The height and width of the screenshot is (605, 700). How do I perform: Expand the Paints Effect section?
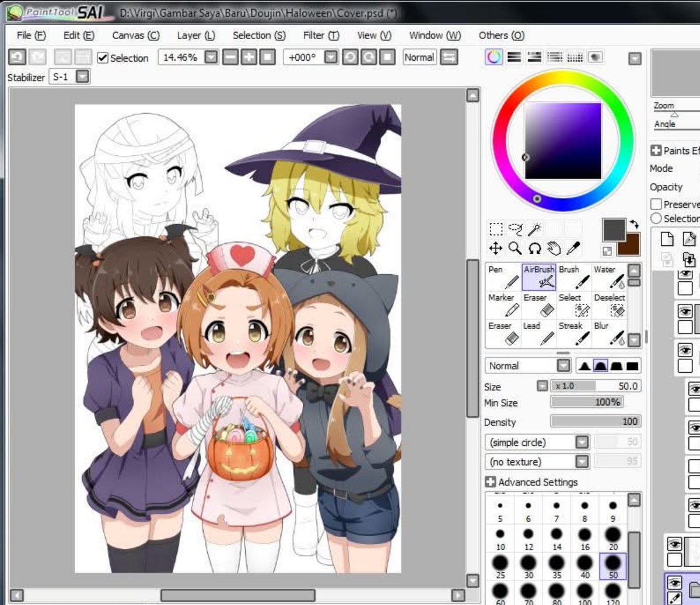point(656,151)
